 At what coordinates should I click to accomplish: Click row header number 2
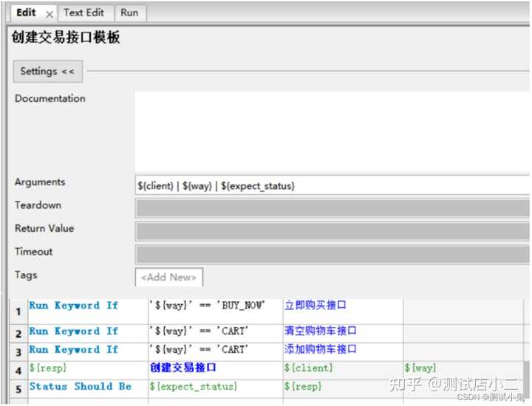[18, 334]
